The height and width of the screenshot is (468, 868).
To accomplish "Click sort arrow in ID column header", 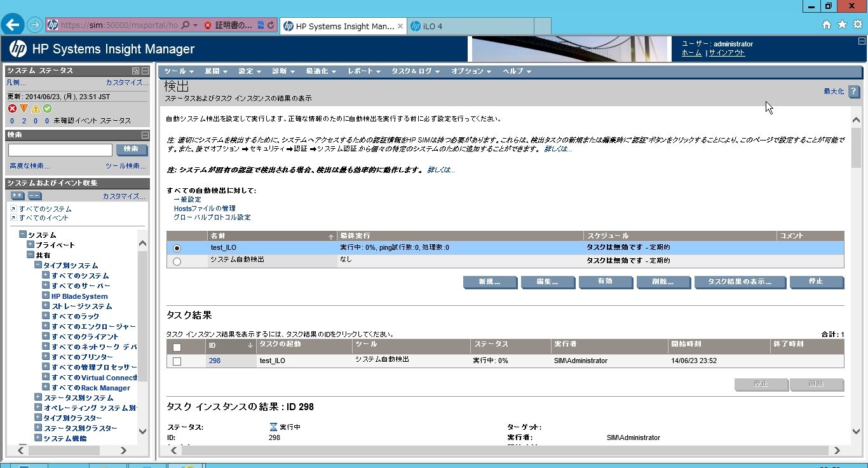I will pos(250,345).
